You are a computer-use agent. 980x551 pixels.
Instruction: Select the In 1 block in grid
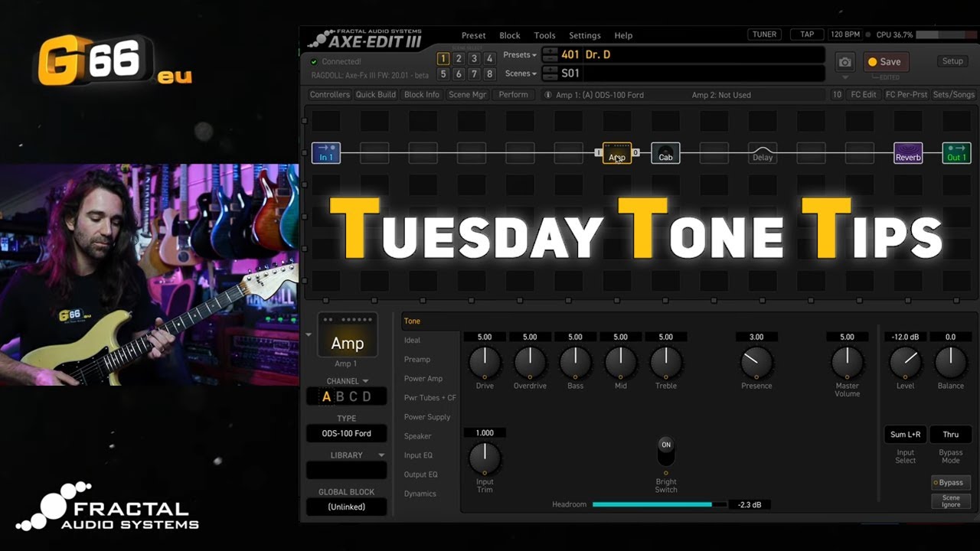pos(326,153)
